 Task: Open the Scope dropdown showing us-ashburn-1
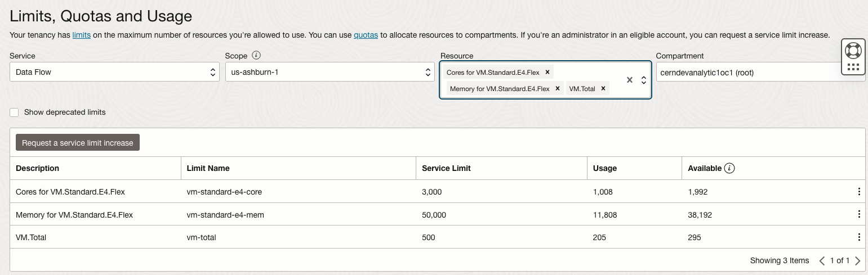click(x=330, y=72)
